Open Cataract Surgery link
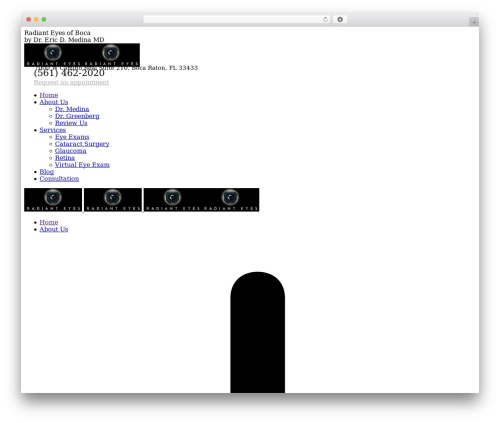This screenshot has height=423, width=500. tap(82, 144)
